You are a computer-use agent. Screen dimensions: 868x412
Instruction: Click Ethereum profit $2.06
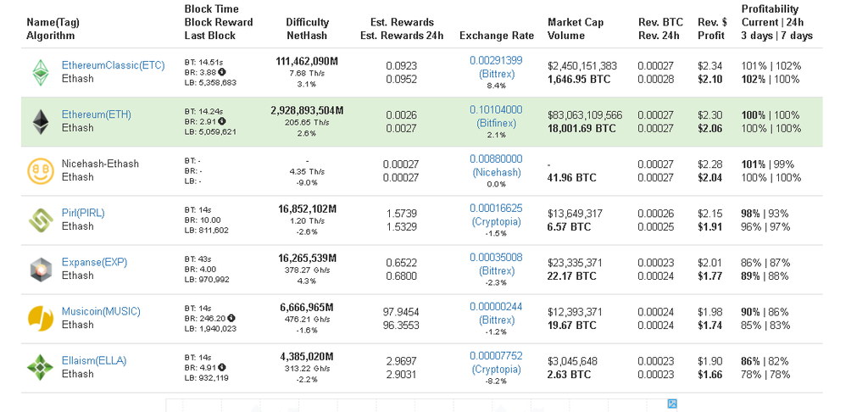point(710,129)
